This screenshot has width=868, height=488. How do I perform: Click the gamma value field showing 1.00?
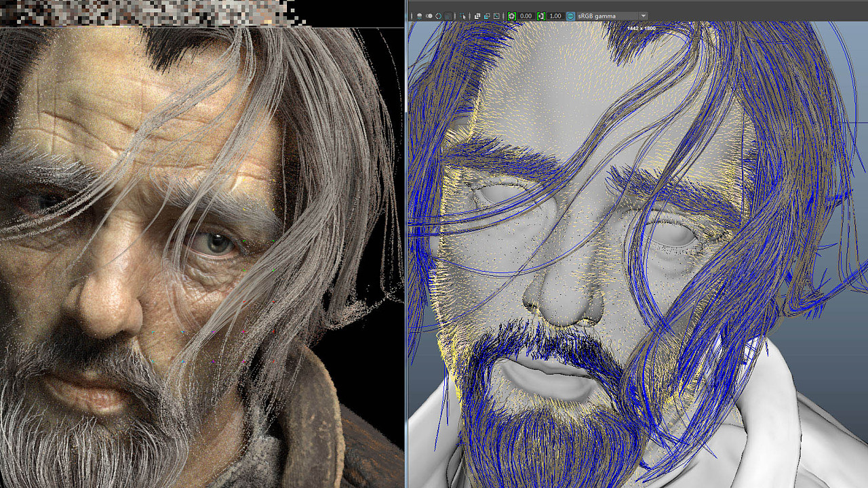coord(555,16)
